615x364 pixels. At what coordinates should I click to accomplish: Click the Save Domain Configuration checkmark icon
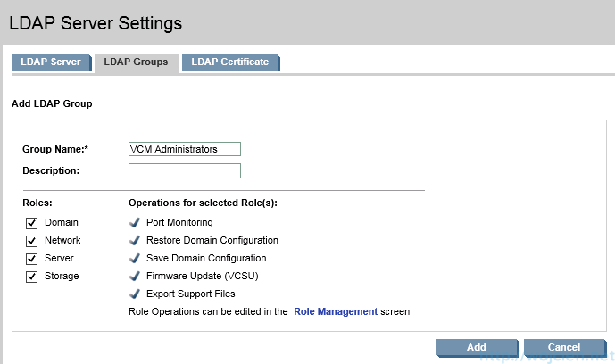(135, 258)
